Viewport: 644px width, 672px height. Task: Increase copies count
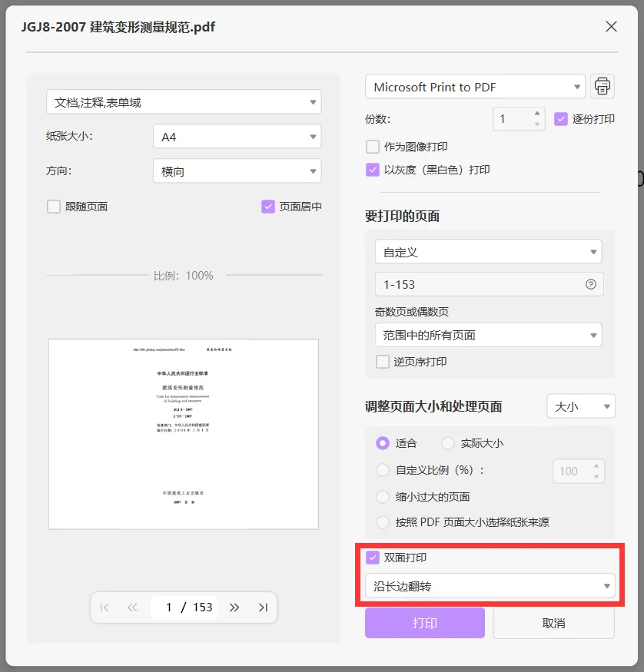537,113
